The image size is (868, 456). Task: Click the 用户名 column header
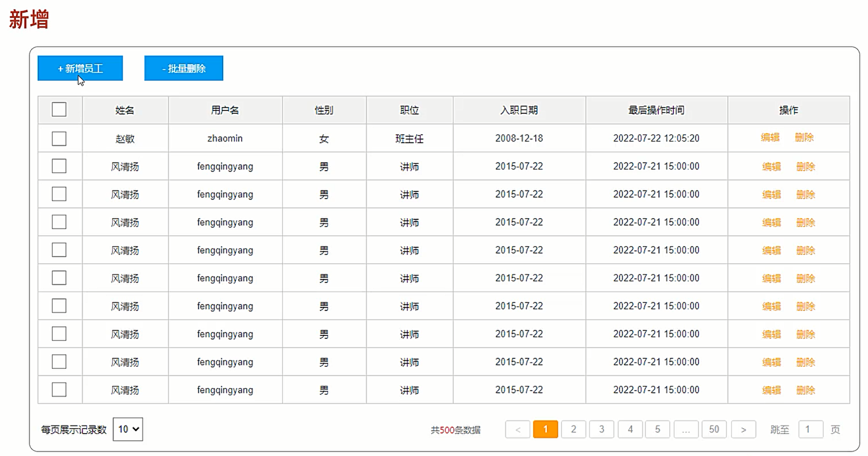click(x=225, y=110)
